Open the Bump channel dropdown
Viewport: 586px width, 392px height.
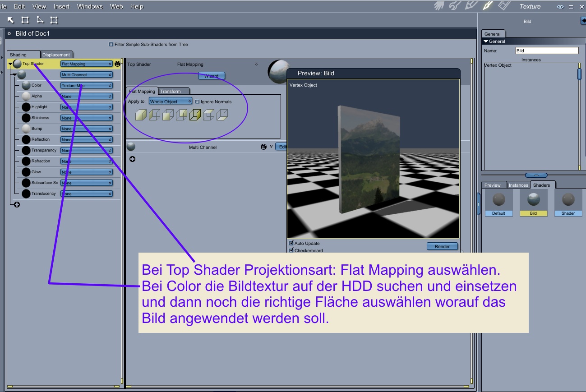(87, 129)
